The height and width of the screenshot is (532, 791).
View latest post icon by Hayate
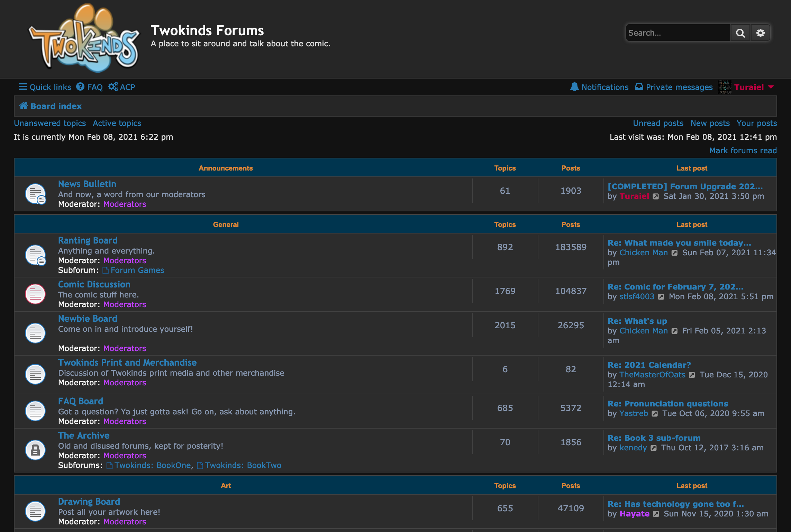[656, 514]
